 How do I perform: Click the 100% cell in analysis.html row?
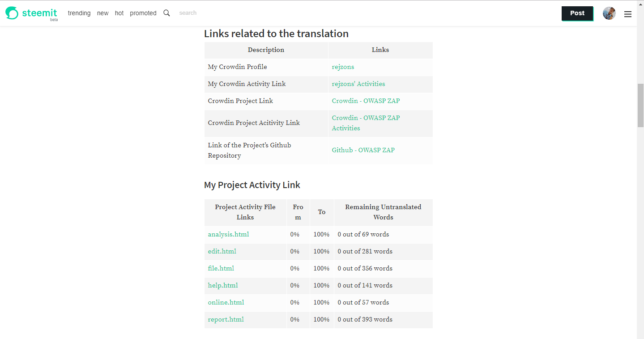click(x=322, y=235)
